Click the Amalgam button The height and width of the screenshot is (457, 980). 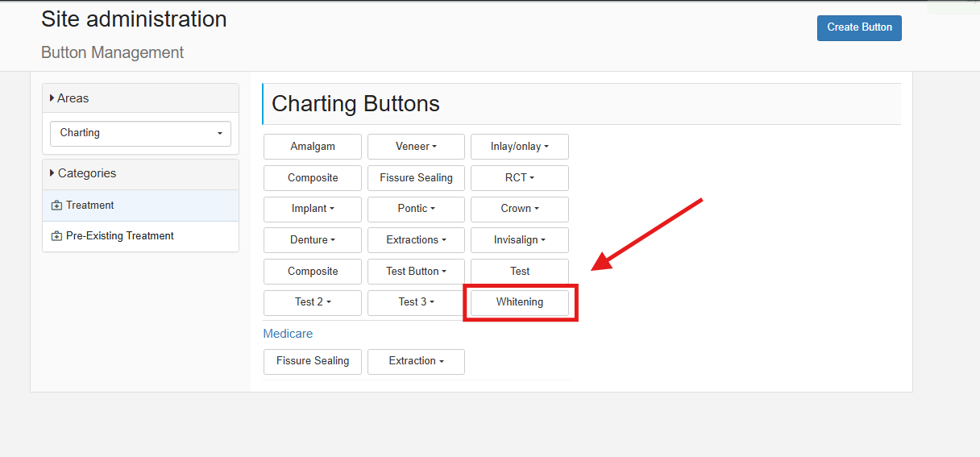pyautogui.click(x=313, y=147)
